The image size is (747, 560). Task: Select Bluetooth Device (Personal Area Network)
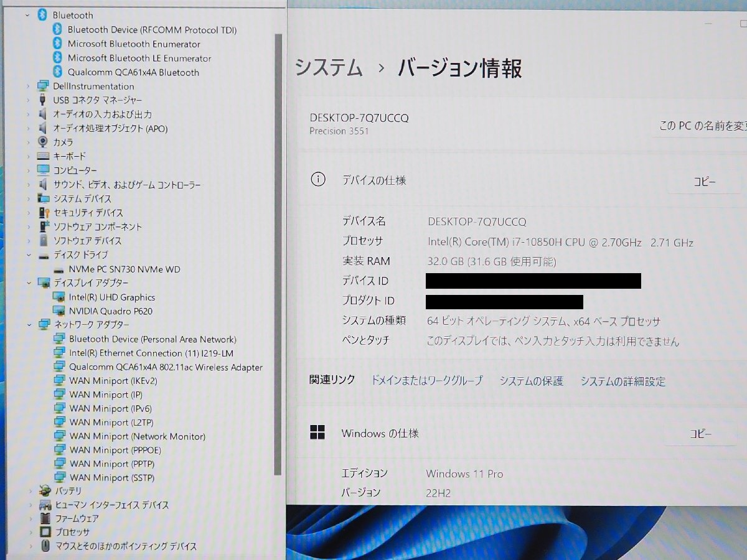tap(153, 339)
